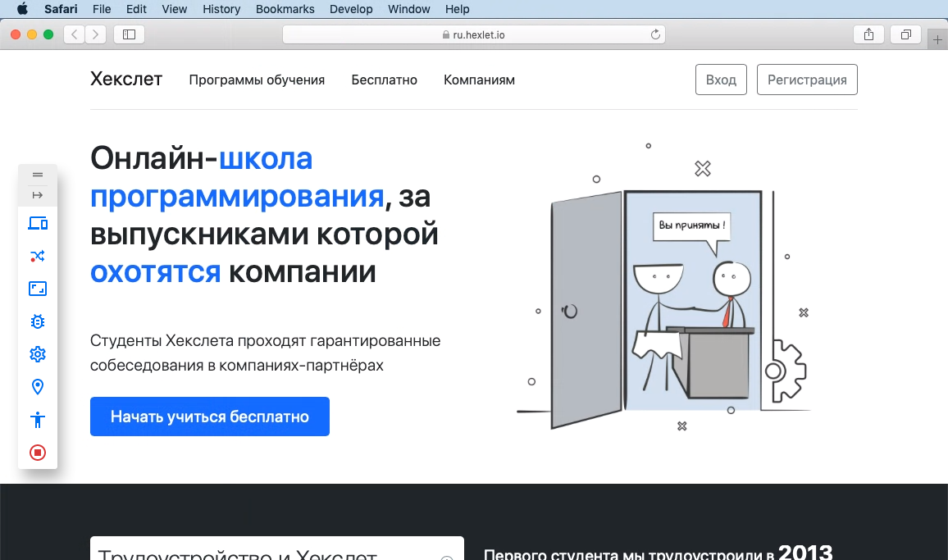The width and height of the screenshot is (948, 560).
Task: Reload the page with the refresh icon
Action: tap(654, 34)
